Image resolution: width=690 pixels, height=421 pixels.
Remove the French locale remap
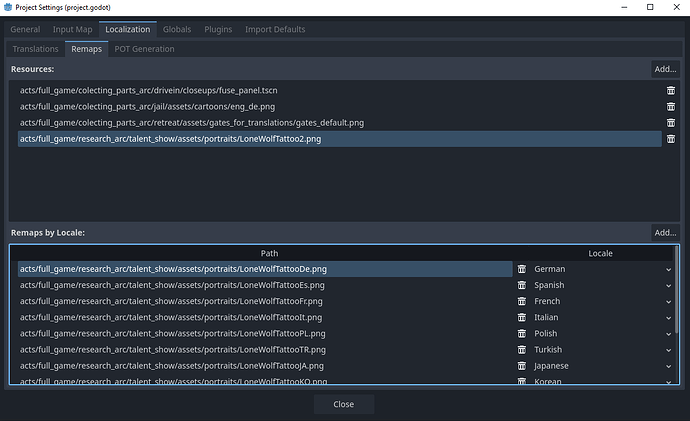click(x=522, y=301)
